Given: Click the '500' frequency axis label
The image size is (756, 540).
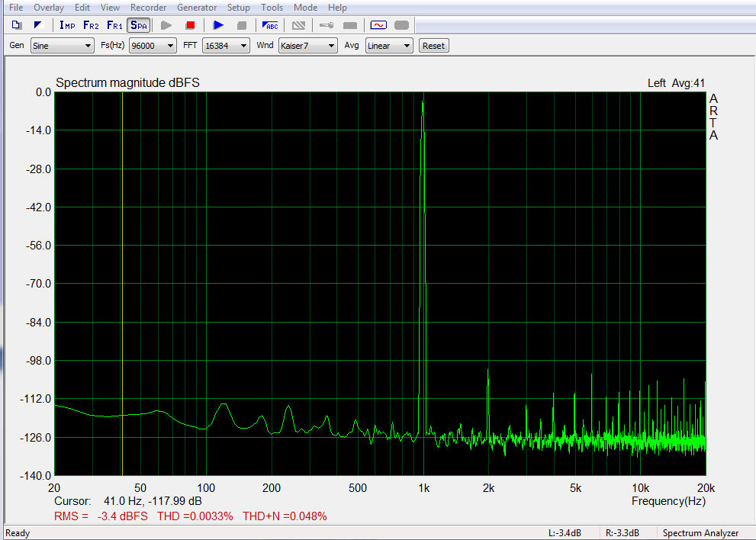Looking at the screenshot, I should [358, 488].
